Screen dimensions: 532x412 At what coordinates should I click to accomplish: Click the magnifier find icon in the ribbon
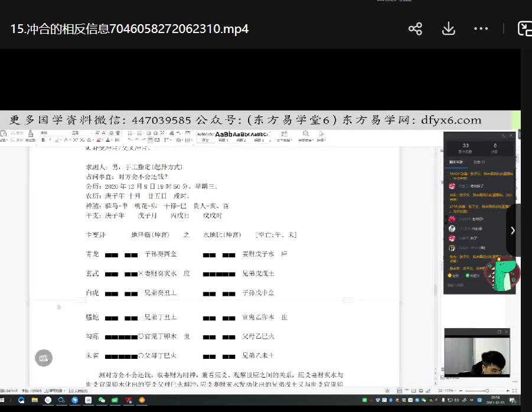coord(305,134)
